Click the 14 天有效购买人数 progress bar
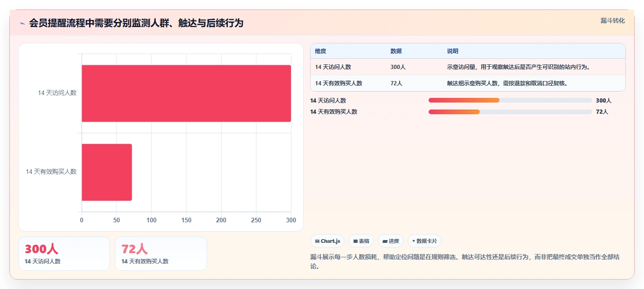The height and width of the screenshot is (289, 644). pos(510,111)
